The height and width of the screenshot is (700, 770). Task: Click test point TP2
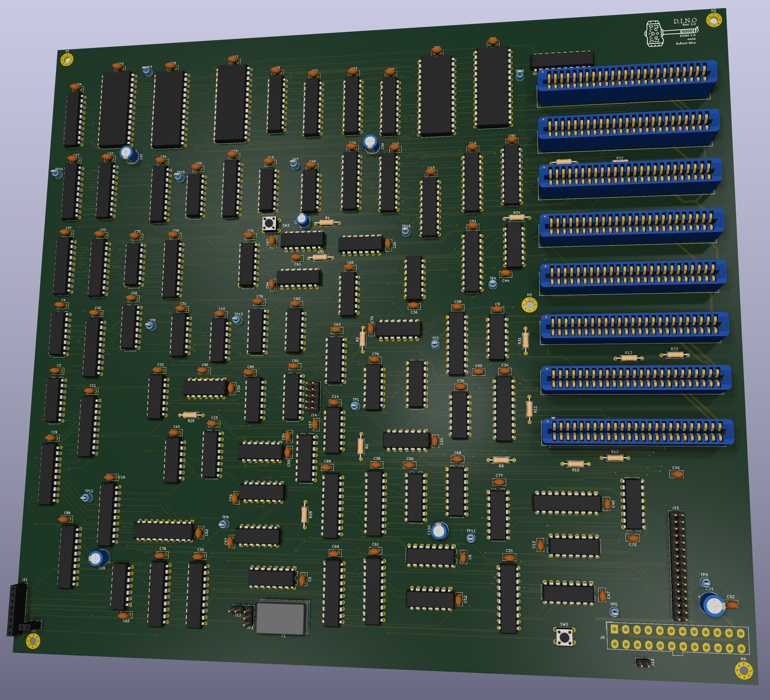pyautogui.click(x=435, y=344)
